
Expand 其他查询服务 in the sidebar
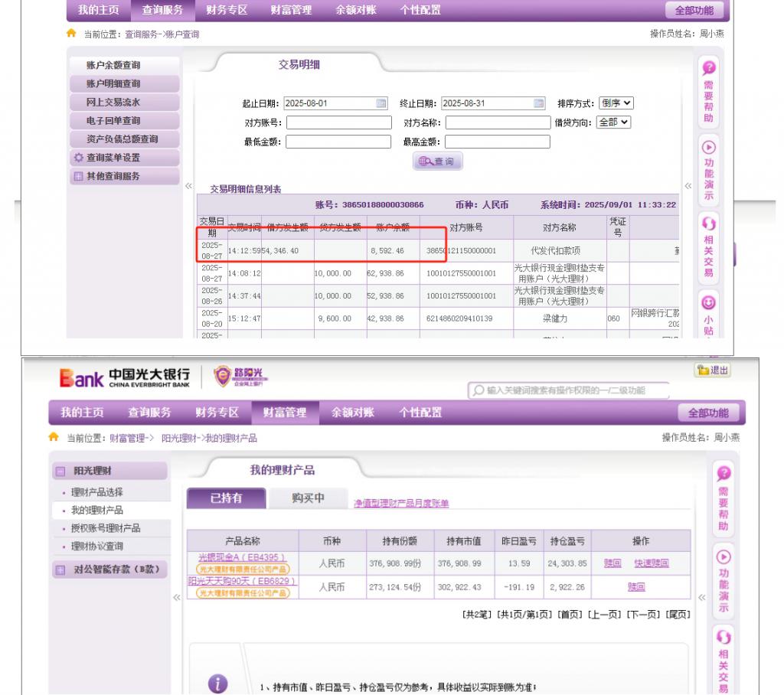(x=77, y=177)
